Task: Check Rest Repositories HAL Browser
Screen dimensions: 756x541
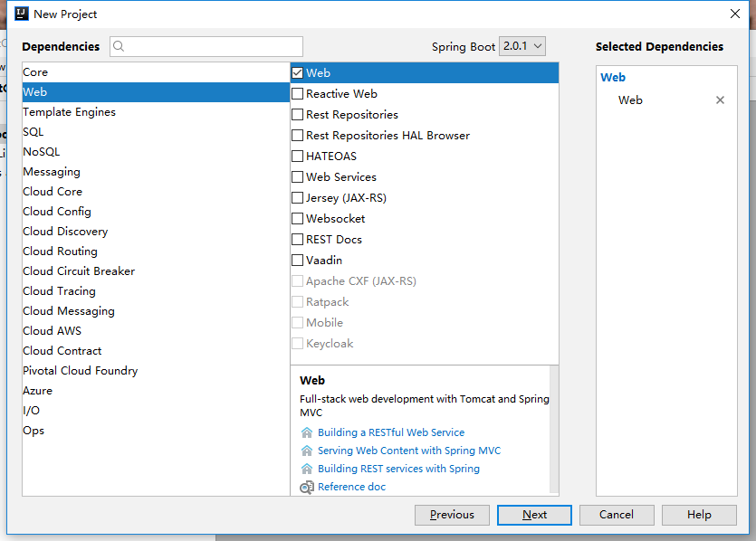Action: pyautogui.click(x=298, y=136)
